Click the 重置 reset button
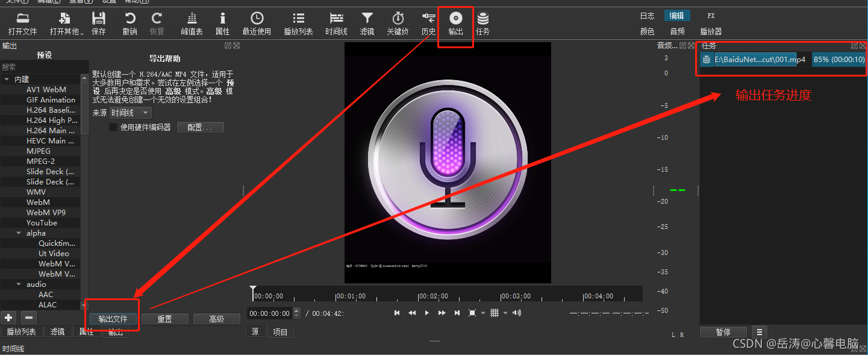 click(x=165, y=319)
